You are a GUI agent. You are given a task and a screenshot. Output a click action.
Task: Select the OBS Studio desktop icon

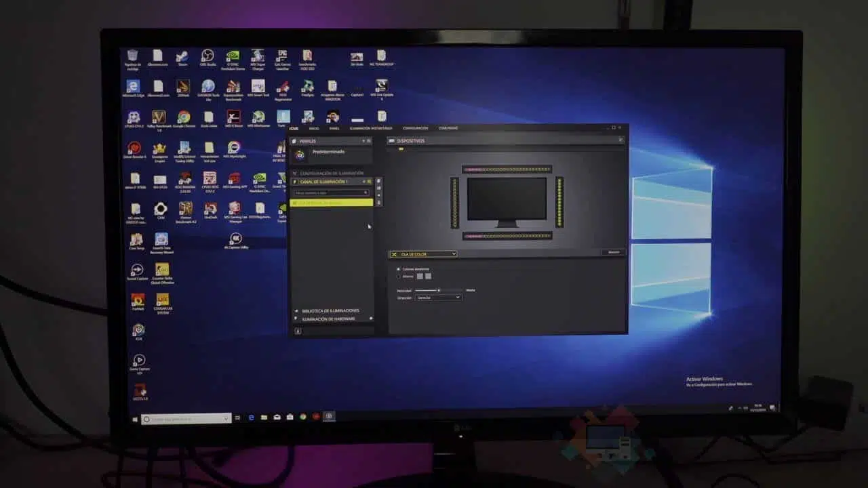[x=208, y=58]
